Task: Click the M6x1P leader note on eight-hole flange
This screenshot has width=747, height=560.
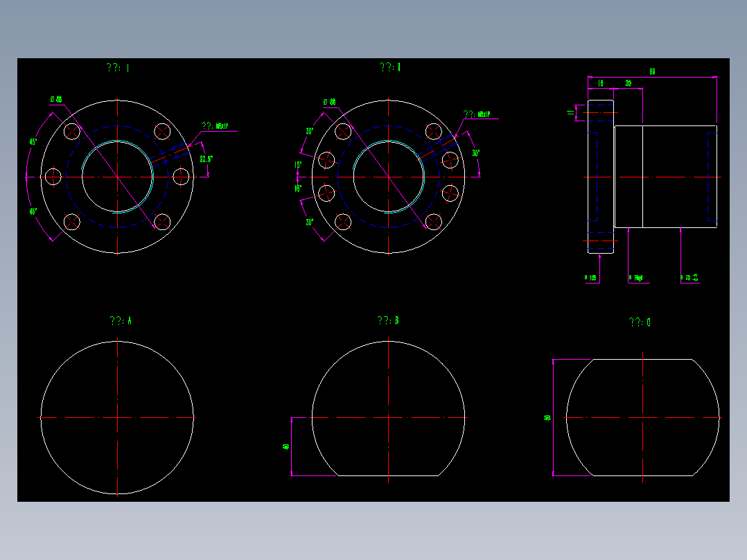Action: pyautogui.click(x=477, y=114)
